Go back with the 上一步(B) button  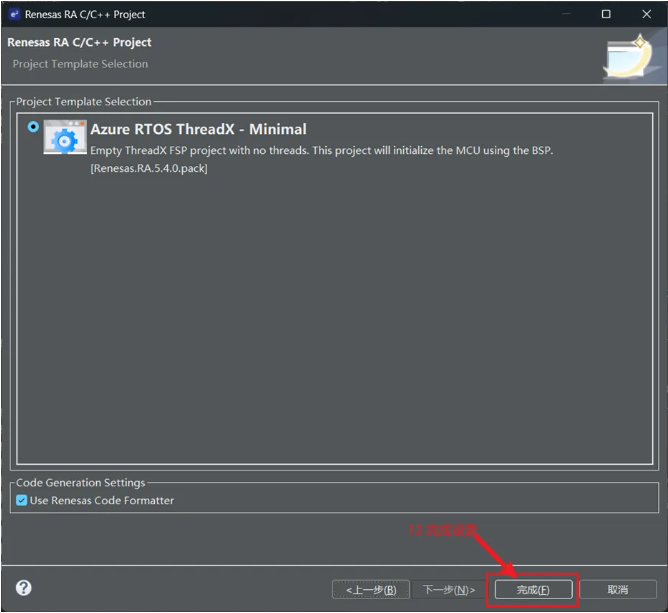tap(371, 590)
